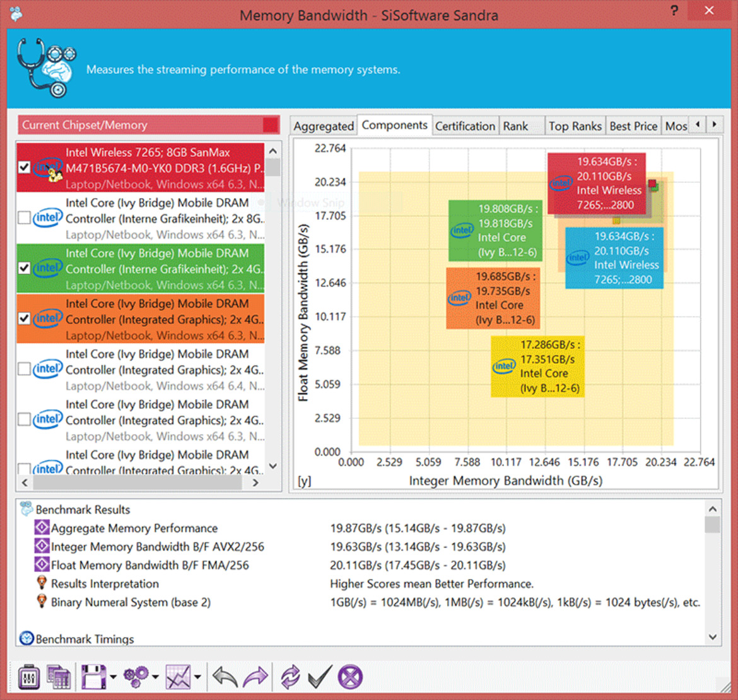Image resolution: width=738 pixels, height=700 pixels.
Task: Select the Results Interpretation row
Action: coord(105,584)
